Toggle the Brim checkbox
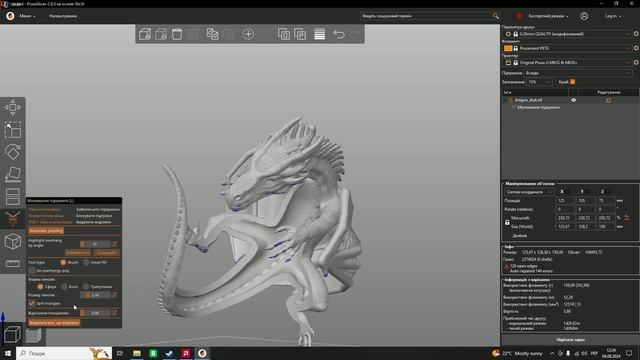640x360 pixels. pos(573,82)
